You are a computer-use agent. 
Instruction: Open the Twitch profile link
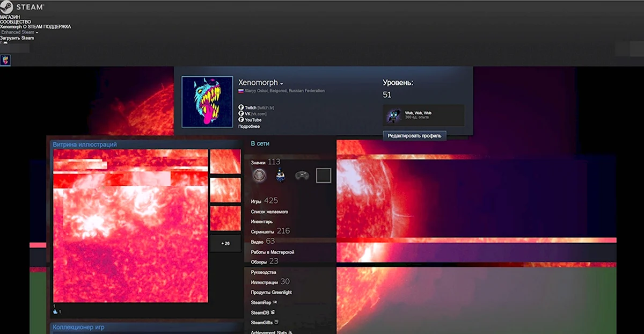tap(250, 108)
